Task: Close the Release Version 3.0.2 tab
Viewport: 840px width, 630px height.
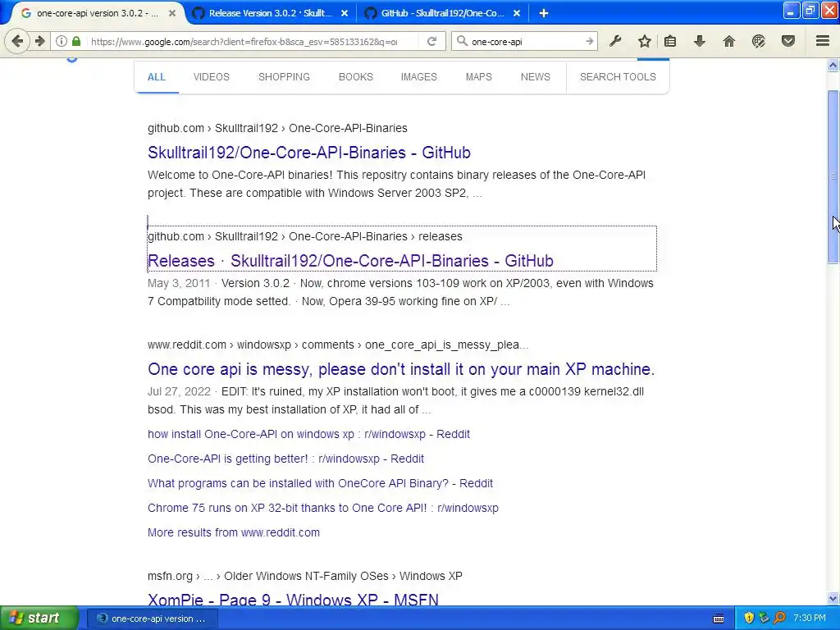Action: click(345, 13)
